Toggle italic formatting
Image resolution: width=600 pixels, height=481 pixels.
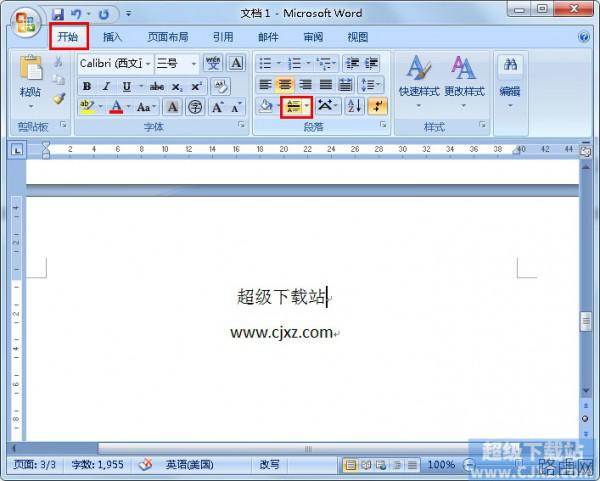106,86
